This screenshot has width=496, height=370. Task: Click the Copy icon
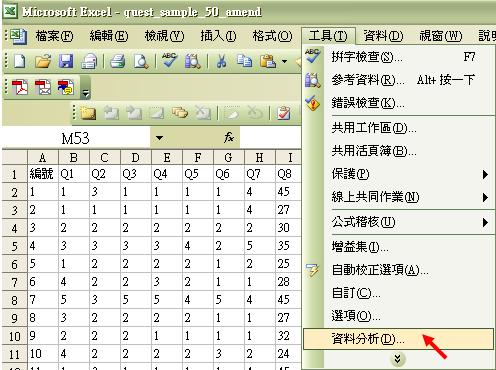pos(244,61)
